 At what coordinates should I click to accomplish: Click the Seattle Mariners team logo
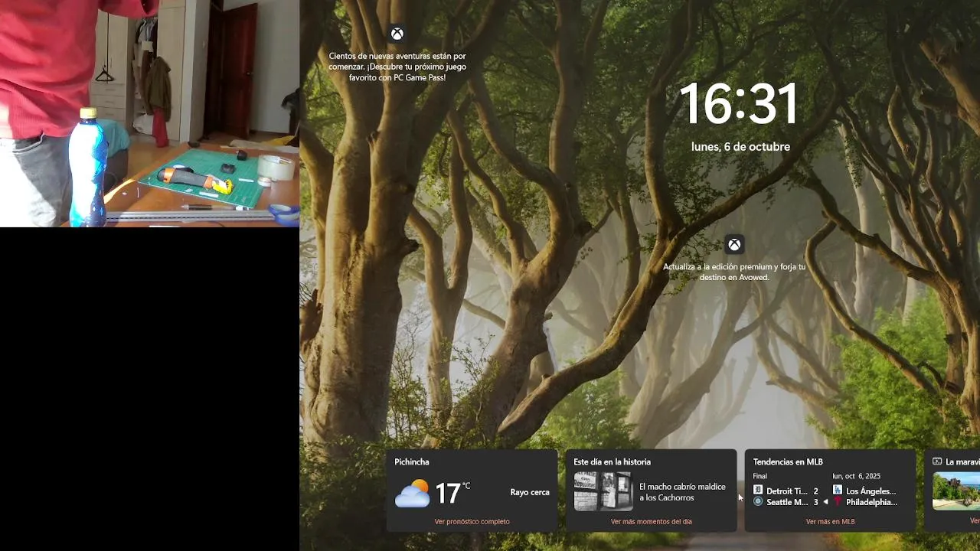[x=758, y=502]
